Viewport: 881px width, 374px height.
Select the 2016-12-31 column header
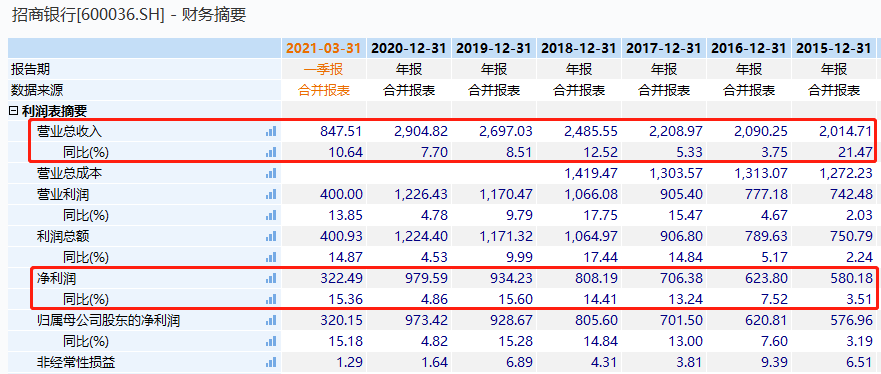[x=749, y=48]
